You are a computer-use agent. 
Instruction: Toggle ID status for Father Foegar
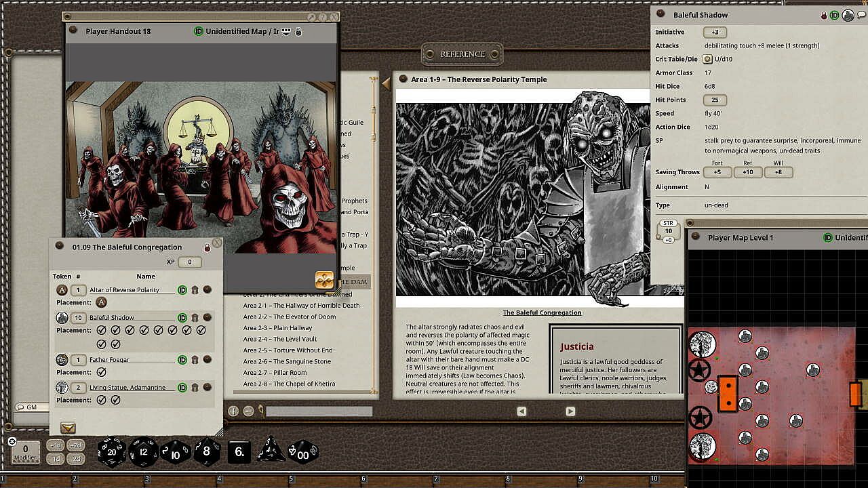pyautogui.click(x=182, y=360)
